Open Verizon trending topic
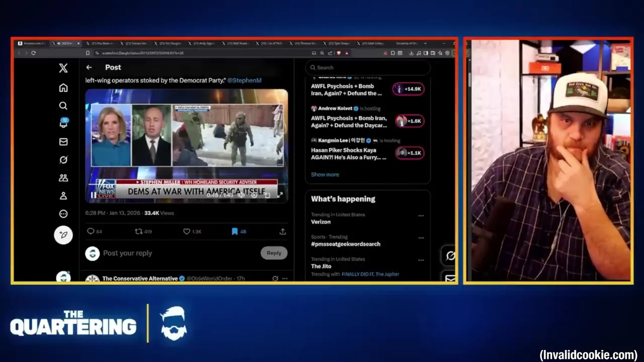Viewport: 644px width, 362px height. 320,222
